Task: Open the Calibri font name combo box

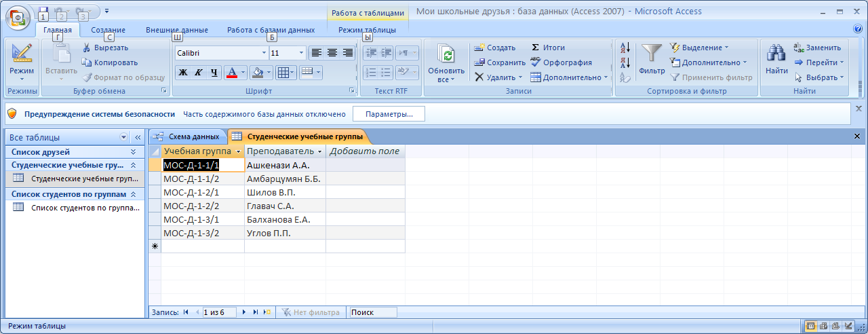Action: [222, 52]
